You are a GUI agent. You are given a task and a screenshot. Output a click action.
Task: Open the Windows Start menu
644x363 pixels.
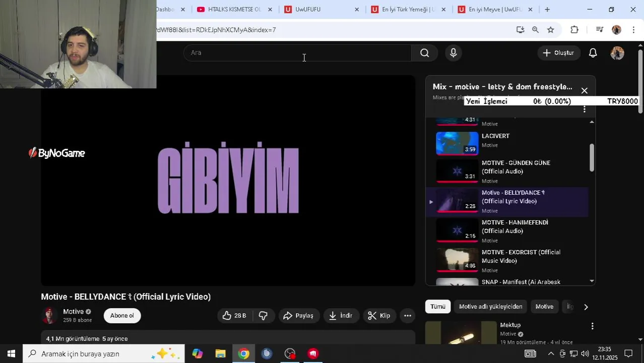tap(11, 353)
